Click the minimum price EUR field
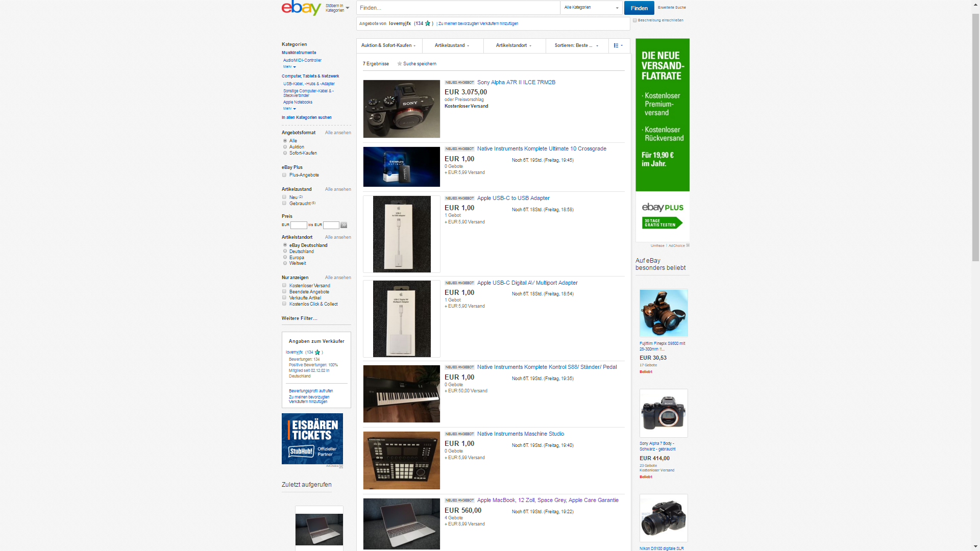This screenshot has width=980, height=551. coord(299,225)
